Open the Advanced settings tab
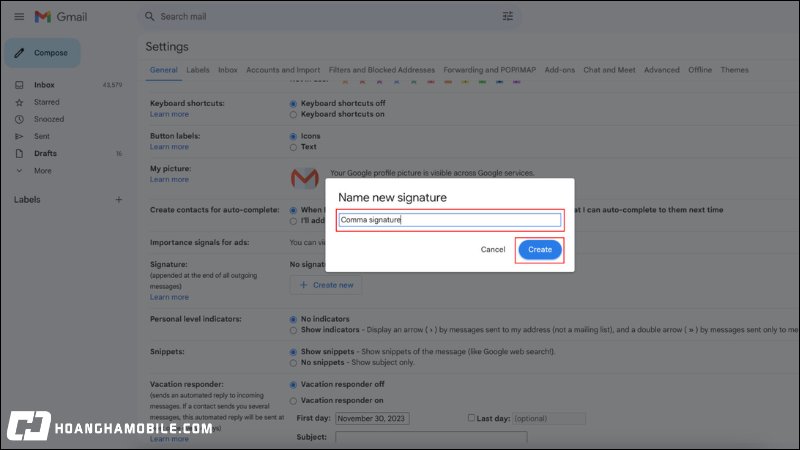The height and width of the screenshot is (450, 800). click(x=662, y=70)
